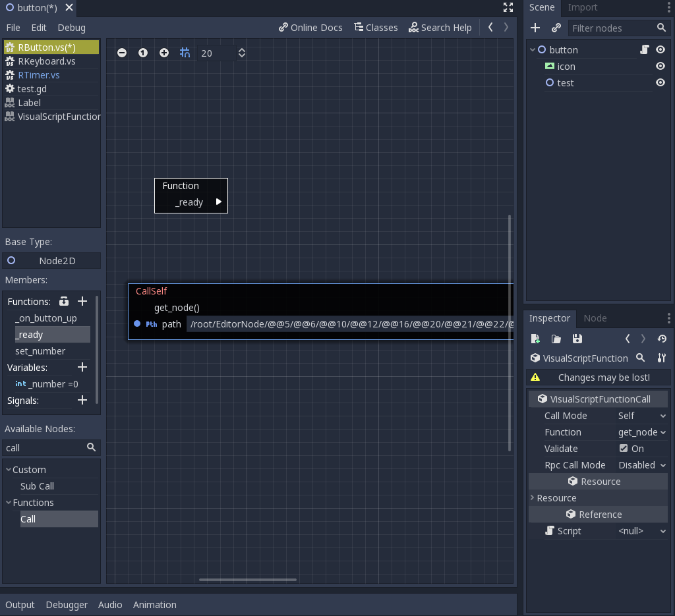The image size is (675, 616).
Task: Disable the Validate checkbox
Action: 622,448
